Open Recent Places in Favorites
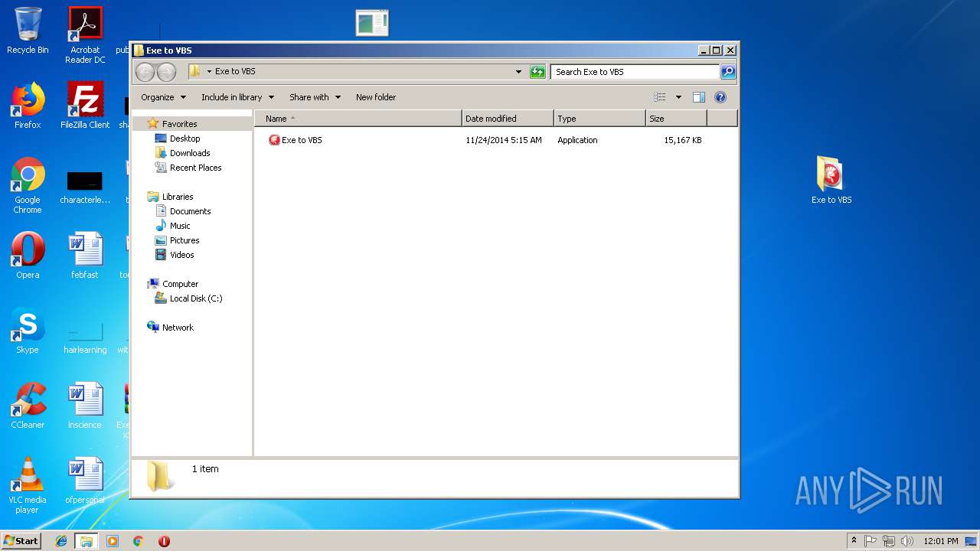 coord(195,168)
